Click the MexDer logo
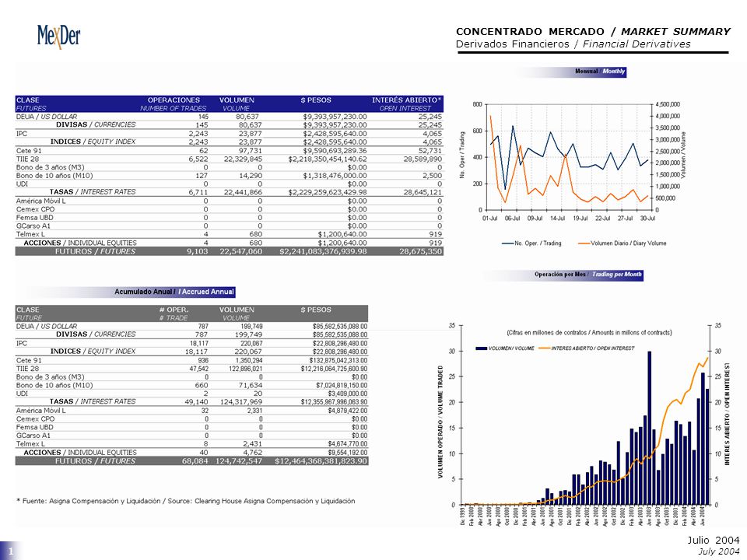 point(58,37)
